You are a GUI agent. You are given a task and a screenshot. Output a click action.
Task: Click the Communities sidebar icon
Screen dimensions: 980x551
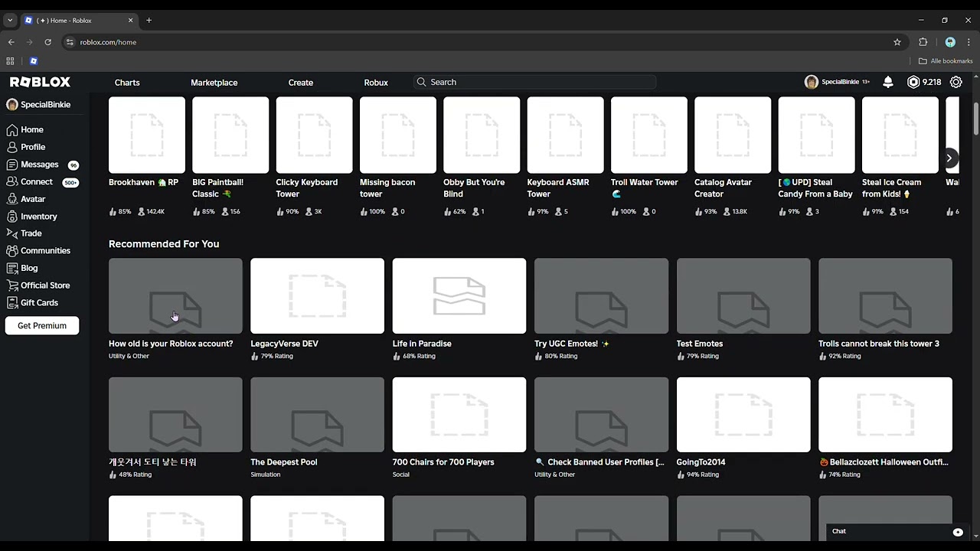coord(12,251)
